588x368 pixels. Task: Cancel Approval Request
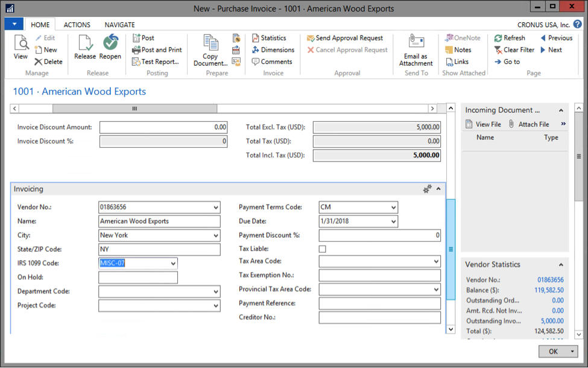click(x=347, y=50)
